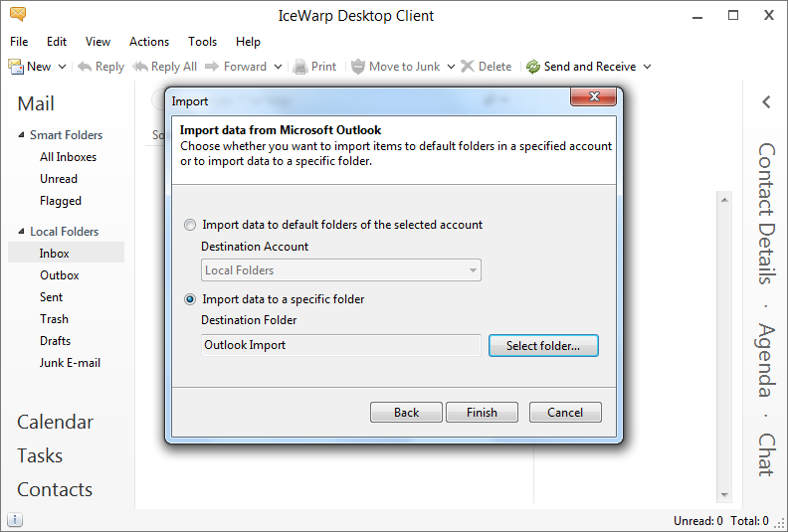Click the Reply arrow icon
The width and height of the screenshot is (788, 532).
(85, 67)
